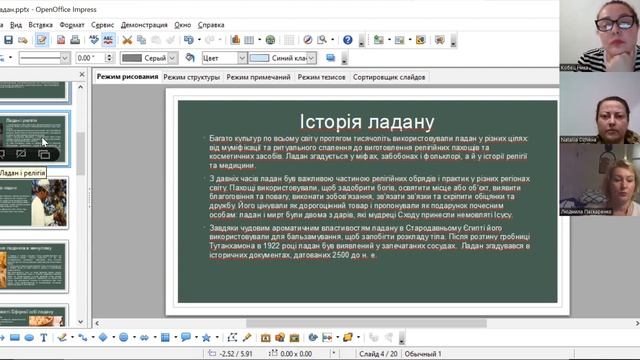Switch to Режим структуры tab
The height and width of the screenshot is (360, 640).
[191, 77]
